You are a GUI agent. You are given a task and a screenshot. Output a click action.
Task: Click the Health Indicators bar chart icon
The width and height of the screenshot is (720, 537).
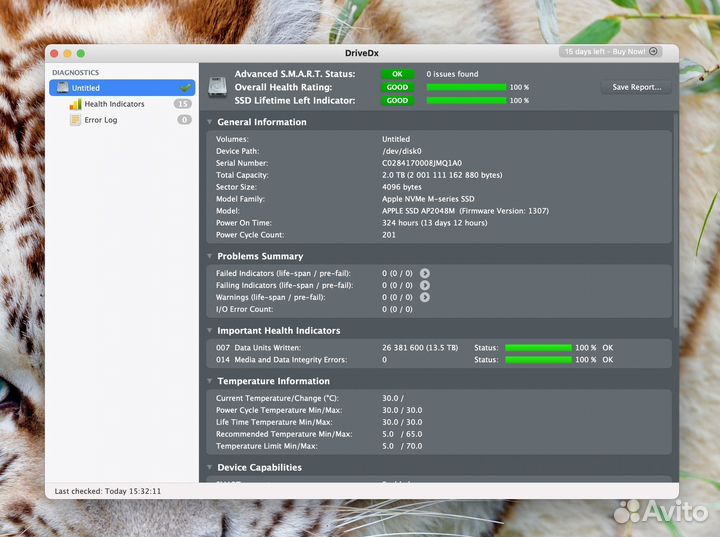pyautogui.click(x=75, y=104)
